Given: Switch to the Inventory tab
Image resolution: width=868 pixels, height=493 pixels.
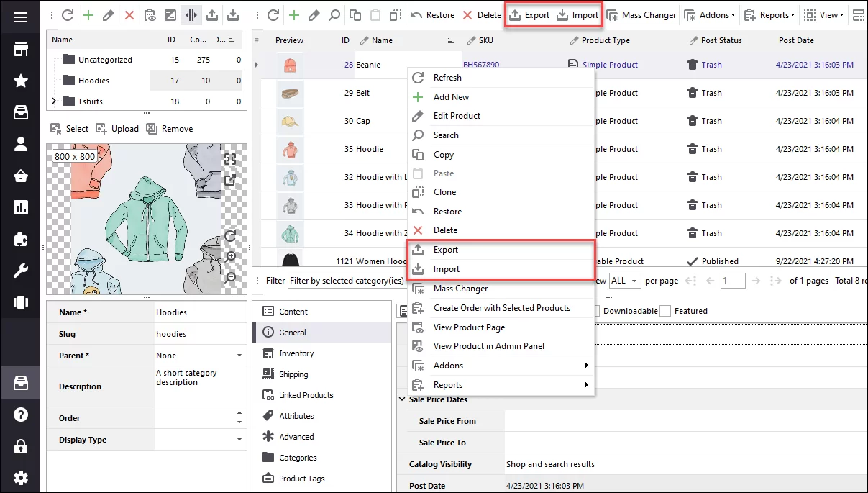Looking at the screenshot, I should (x=296, y=353).
